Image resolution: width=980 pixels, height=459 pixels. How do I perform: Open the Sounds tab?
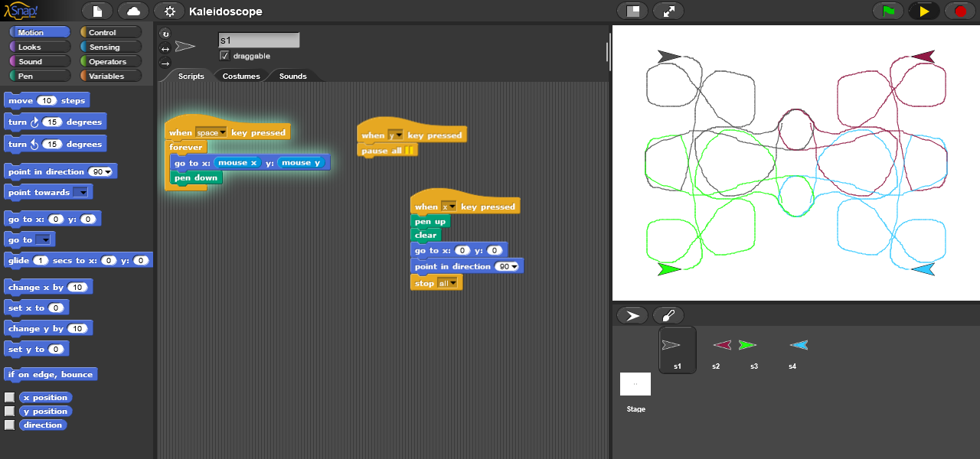point(292,76)
